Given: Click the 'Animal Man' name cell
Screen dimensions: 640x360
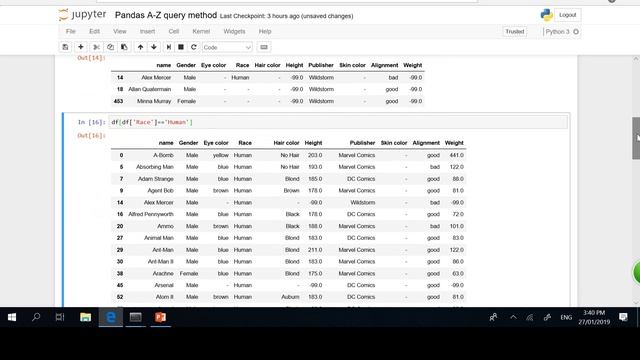Looking at the screenshot, I should [x=159, y=238].
